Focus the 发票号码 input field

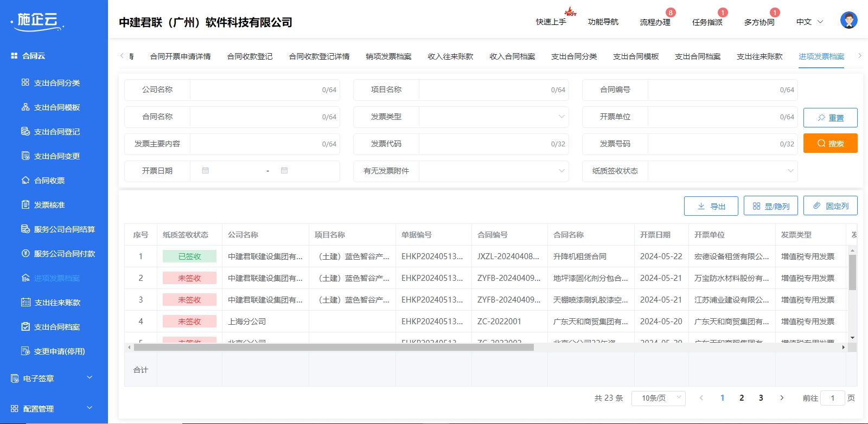tap(723, 144)
